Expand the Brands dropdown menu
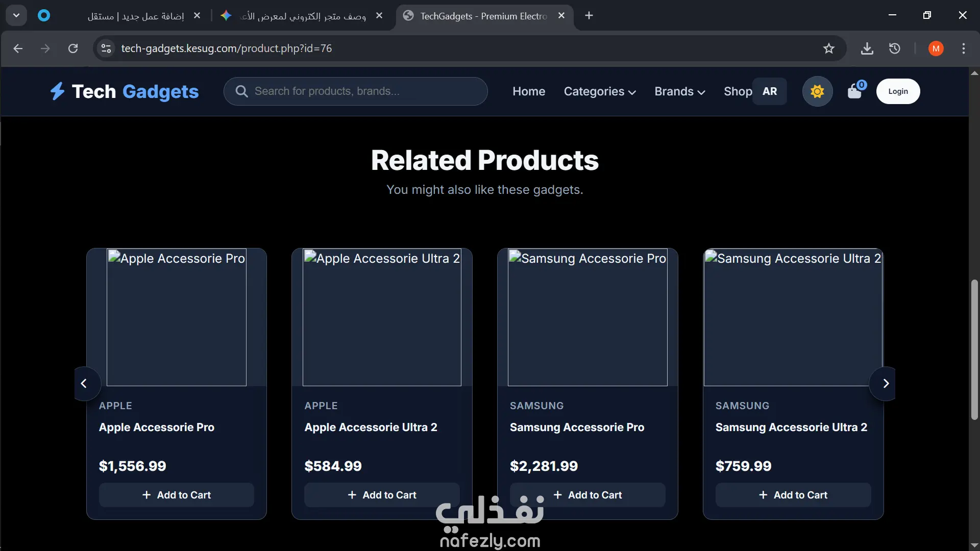The width and height of the screenshot is (980, 551). tap(680, 91)
